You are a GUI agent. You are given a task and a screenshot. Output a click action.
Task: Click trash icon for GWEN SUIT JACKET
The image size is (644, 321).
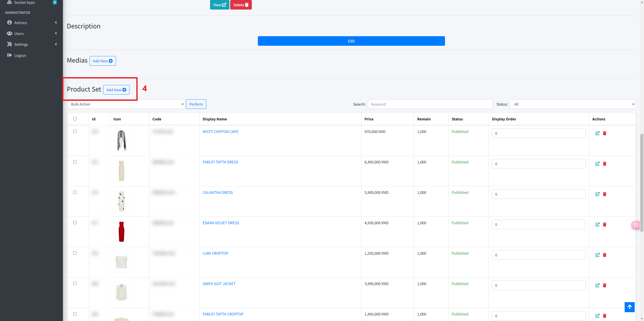coord(605,285)
